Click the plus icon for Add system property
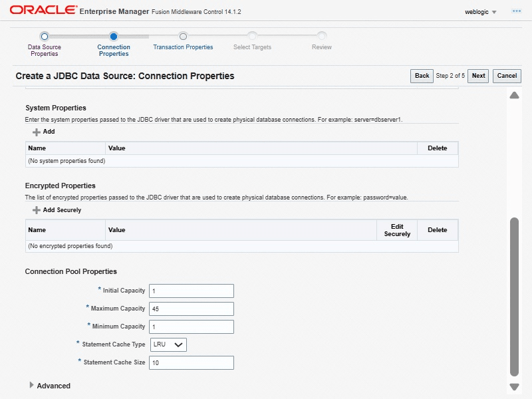Viewport: 532px width, 399px height. (x=37, y=132)
